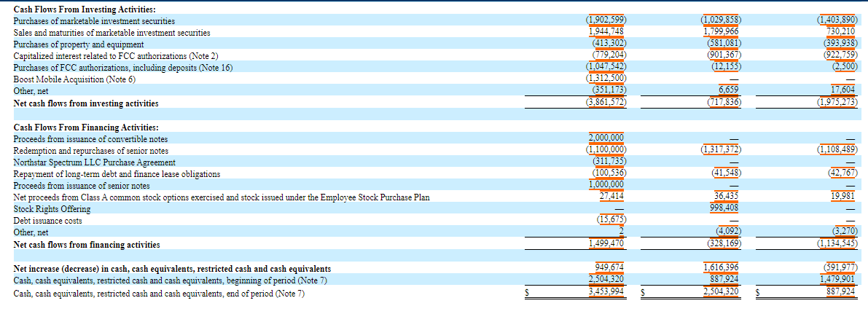Select 'Net cash flows from financing activities' label
Screen dimensions: 868x314
pos(87,245)
